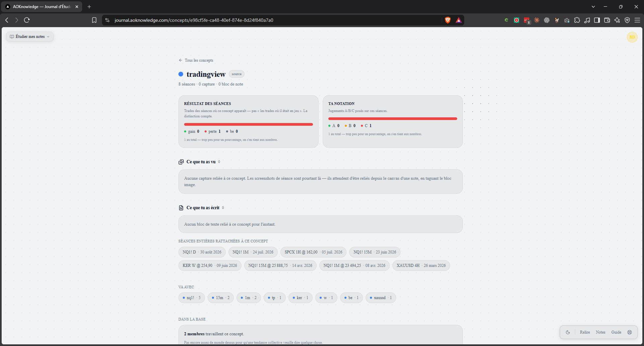This screenshot has height=346, width=644.
Task: Select the tp related concept chip
Action: [275, 298]
